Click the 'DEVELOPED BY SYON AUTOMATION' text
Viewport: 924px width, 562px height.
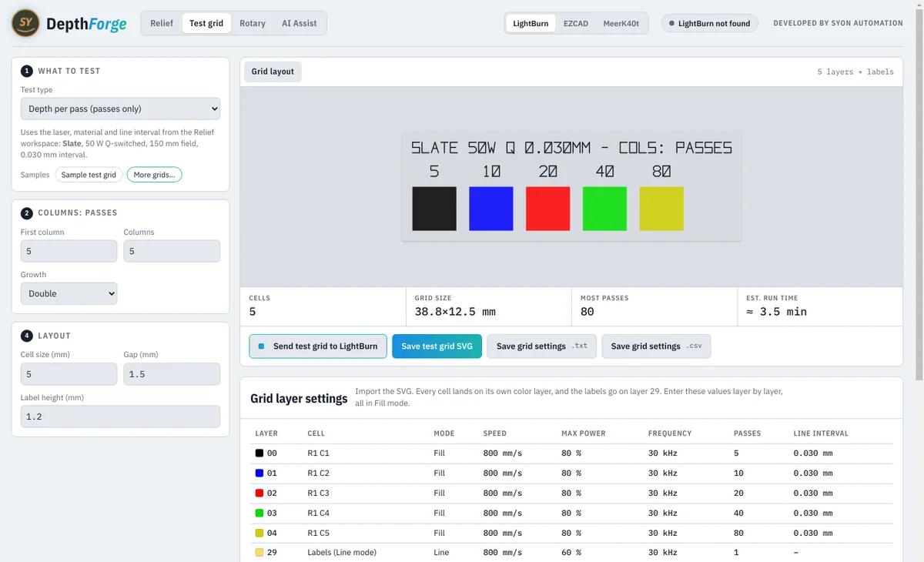pos(838,23)
